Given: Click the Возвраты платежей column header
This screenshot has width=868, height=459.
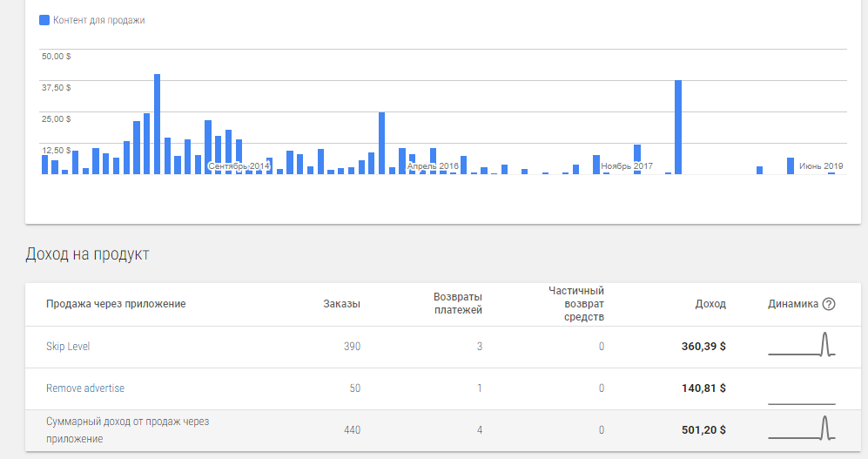Looking at the screenshot, I should tap(458, 303).
